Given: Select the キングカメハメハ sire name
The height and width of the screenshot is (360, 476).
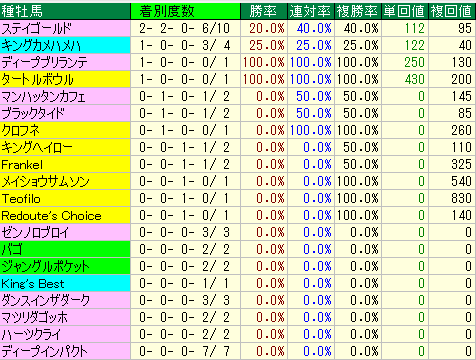Looking at the screenshot, I should pyautogui.click(x=41, y=45).
